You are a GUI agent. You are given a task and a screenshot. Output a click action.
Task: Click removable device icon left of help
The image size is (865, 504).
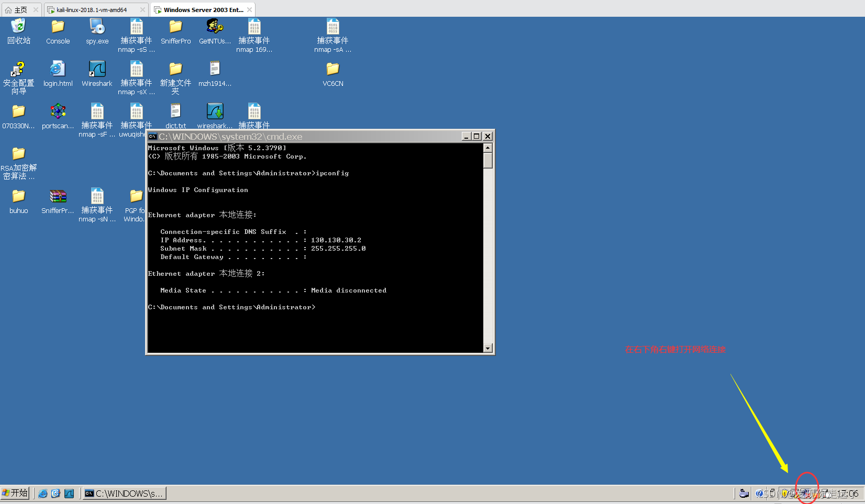click(744, 494)
